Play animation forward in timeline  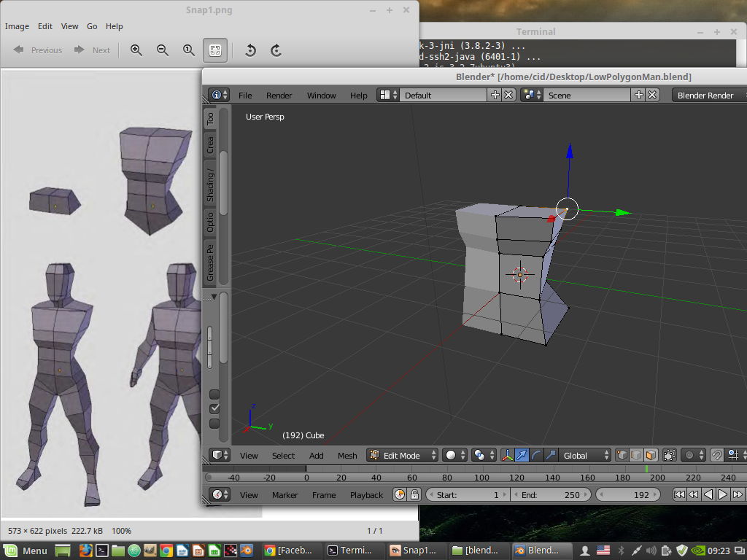click(723, 495)
